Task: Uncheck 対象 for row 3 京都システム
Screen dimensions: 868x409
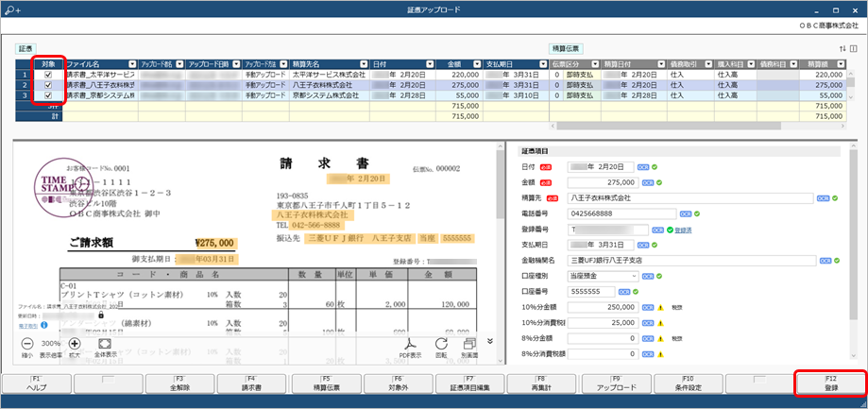Action: 48,95
